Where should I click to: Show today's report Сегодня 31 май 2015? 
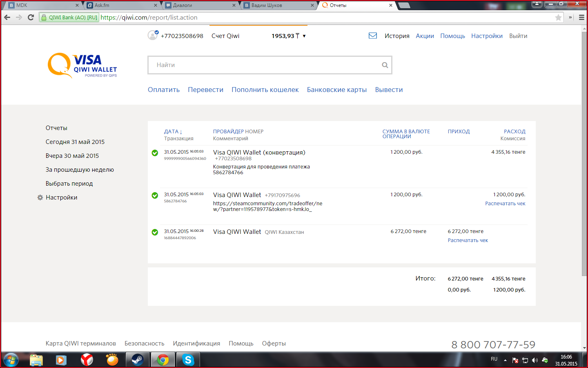point(75,142)
